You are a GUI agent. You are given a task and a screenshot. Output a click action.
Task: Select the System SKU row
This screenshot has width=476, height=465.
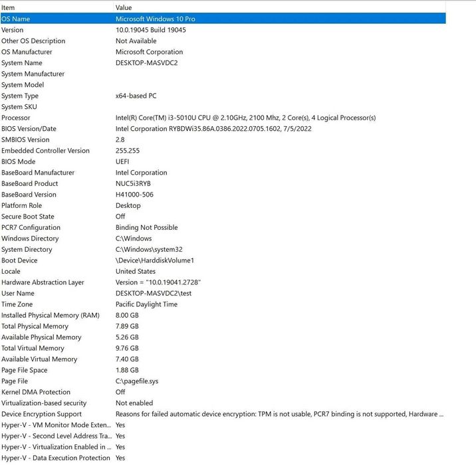pyautogui.click(x=223, y=106)
